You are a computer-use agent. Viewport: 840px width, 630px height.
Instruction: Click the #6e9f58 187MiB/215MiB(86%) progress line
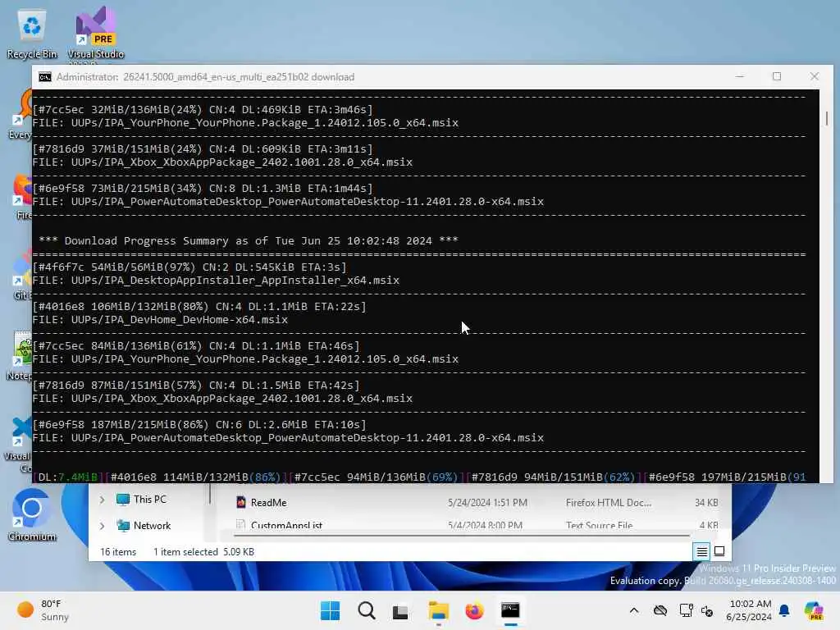(x=199, y=425)
